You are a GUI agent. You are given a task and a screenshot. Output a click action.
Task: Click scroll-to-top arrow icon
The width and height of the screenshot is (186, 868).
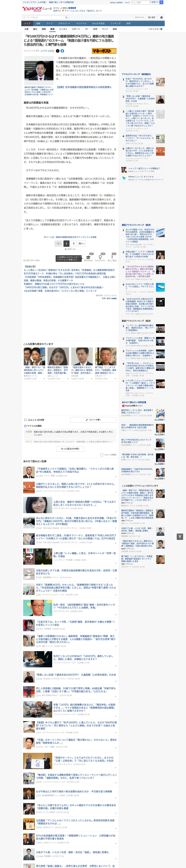coord(180,536)
